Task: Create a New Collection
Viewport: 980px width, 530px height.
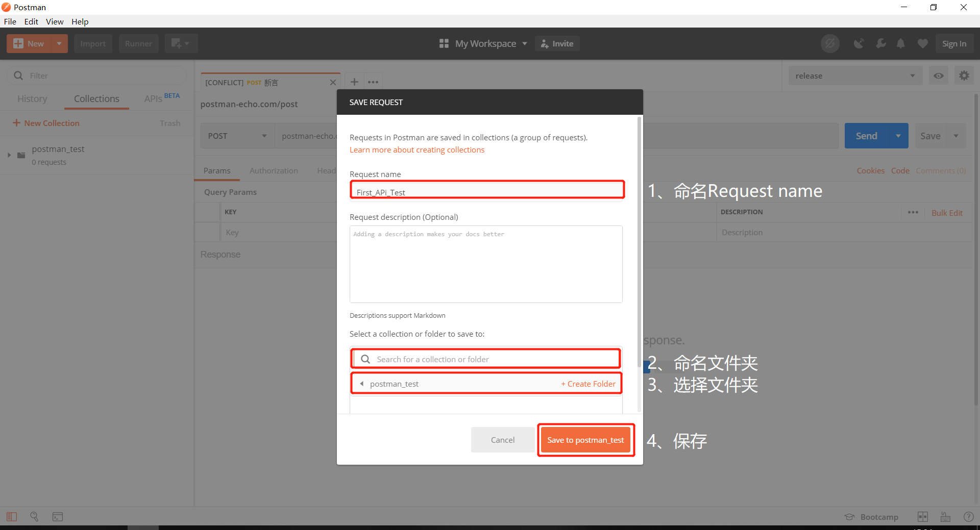Action: coord(46,123)
